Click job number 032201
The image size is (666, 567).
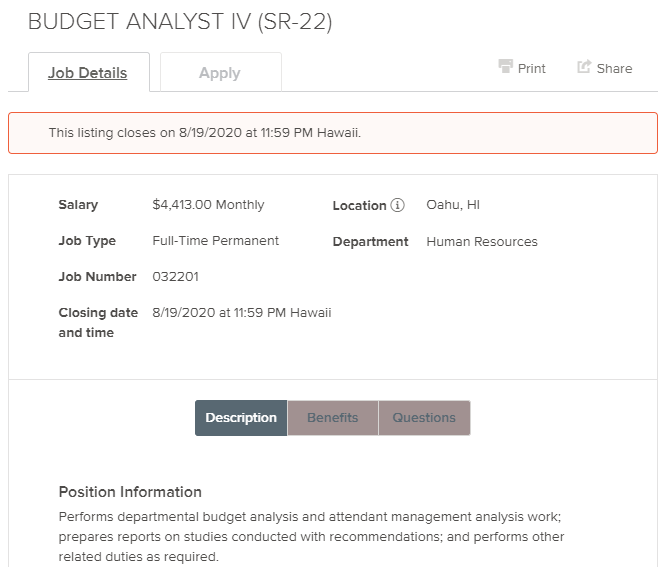click(175, 277)
